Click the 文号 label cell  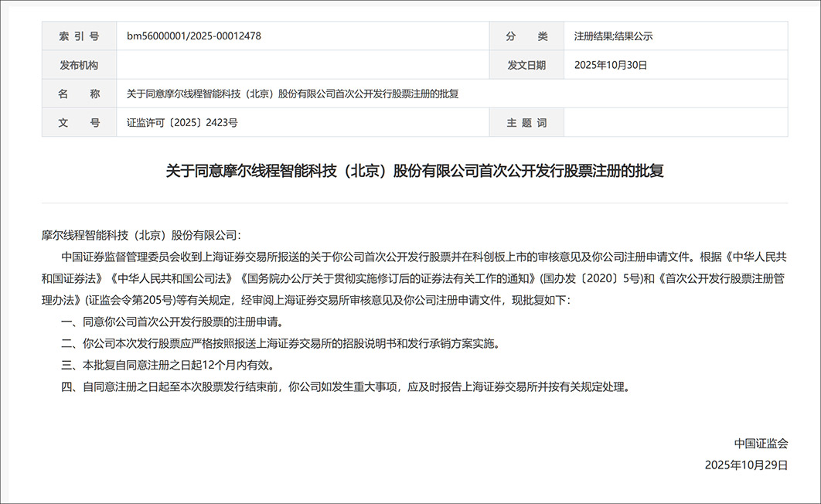(x=79, y=122)
